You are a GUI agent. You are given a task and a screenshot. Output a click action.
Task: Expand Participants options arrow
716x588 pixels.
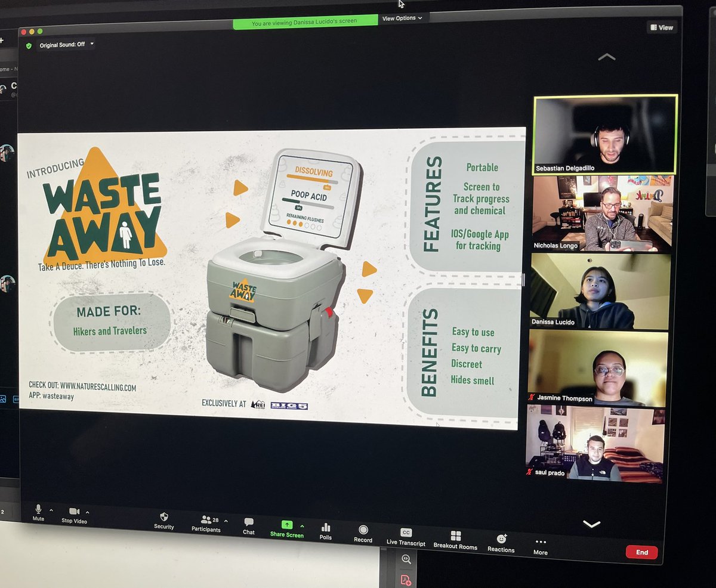pyautogui.click(x=226, y=521)
